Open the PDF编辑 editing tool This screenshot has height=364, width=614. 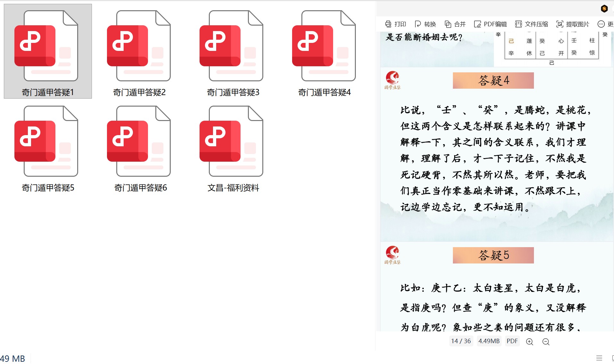pyautogui.click(x=490, y=24)
